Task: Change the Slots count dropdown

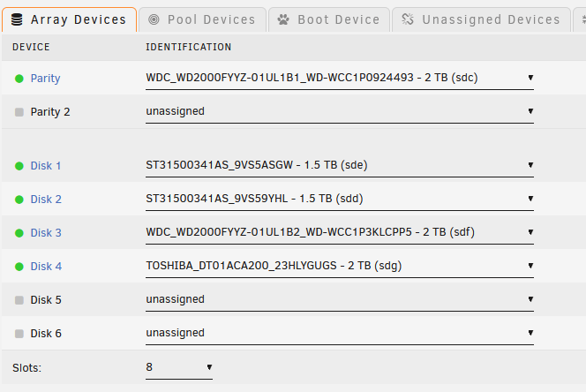Action: coord(179,367)
